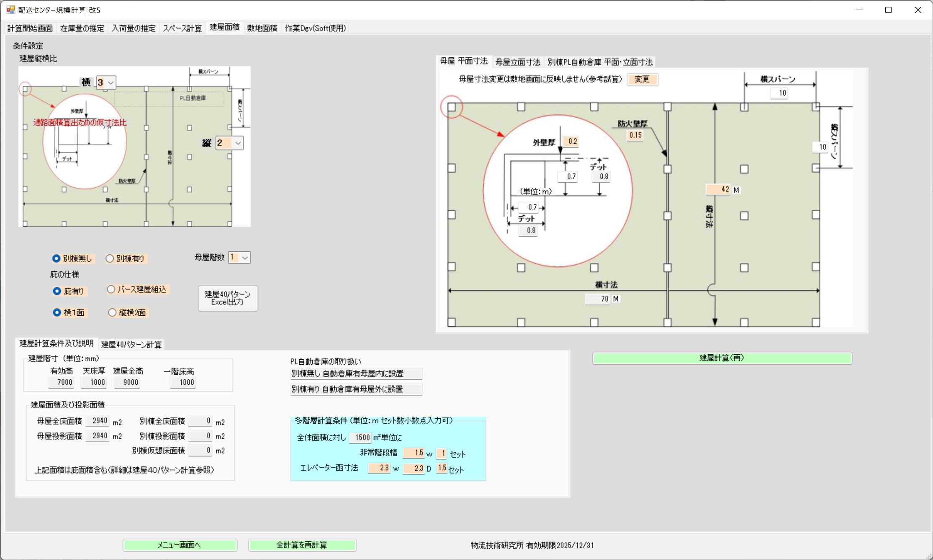
Task: Choose 縦横2面 radio button
Action: click(x=112, y=312)
